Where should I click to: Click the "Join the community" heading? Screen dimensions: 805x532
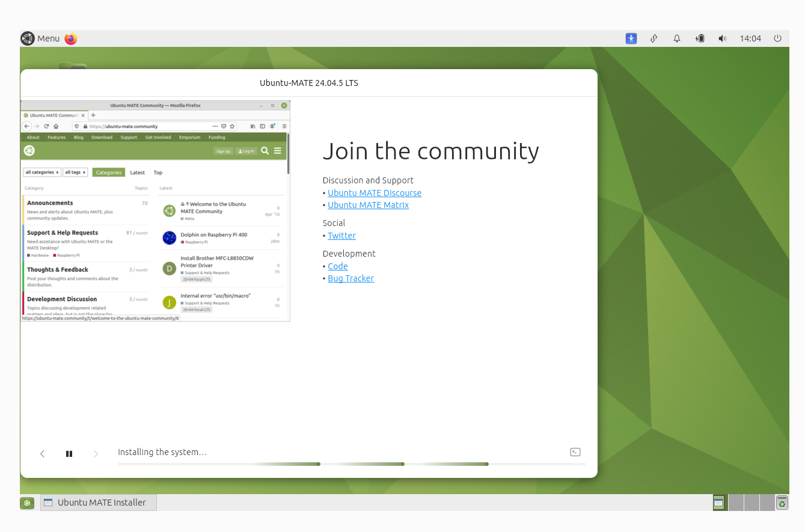(x=430, y=151)
